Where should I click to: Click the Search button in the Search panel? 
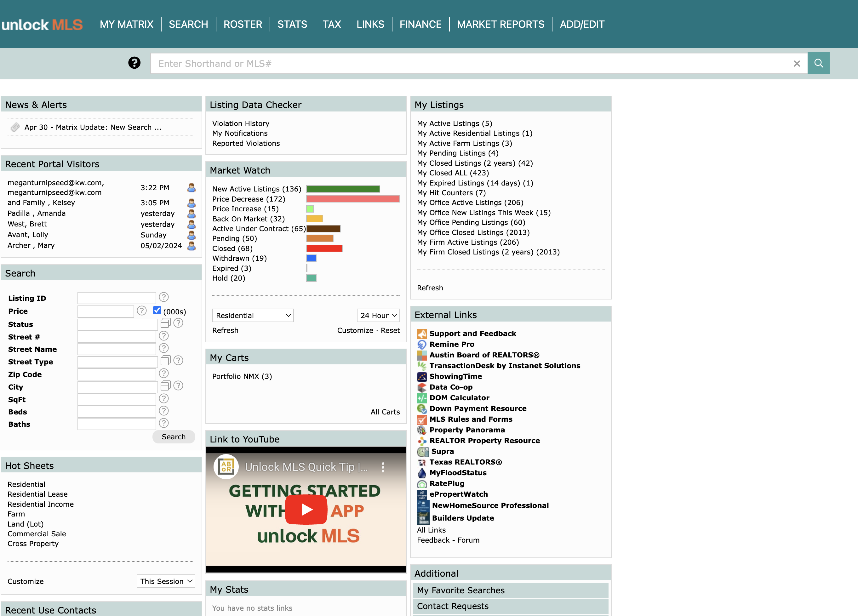point(174,437)
